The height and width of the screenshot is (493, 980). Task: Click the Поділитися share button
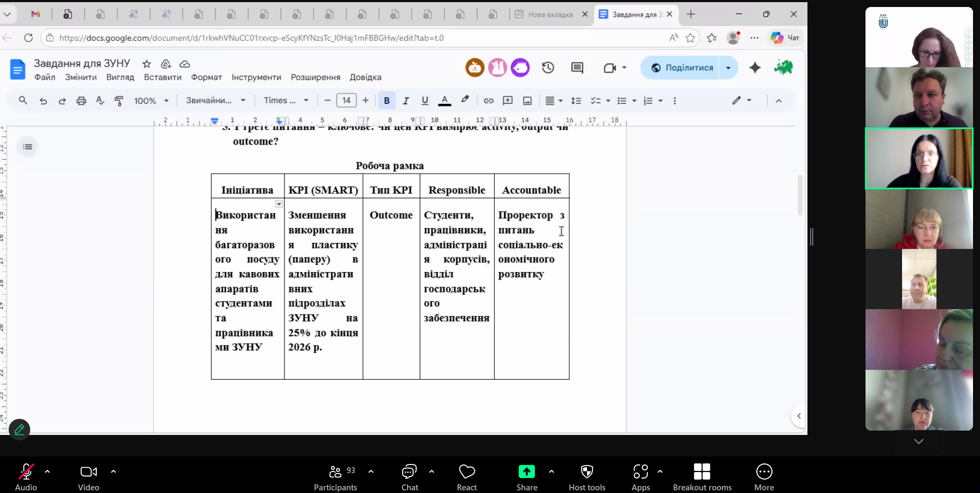point(682,68)
